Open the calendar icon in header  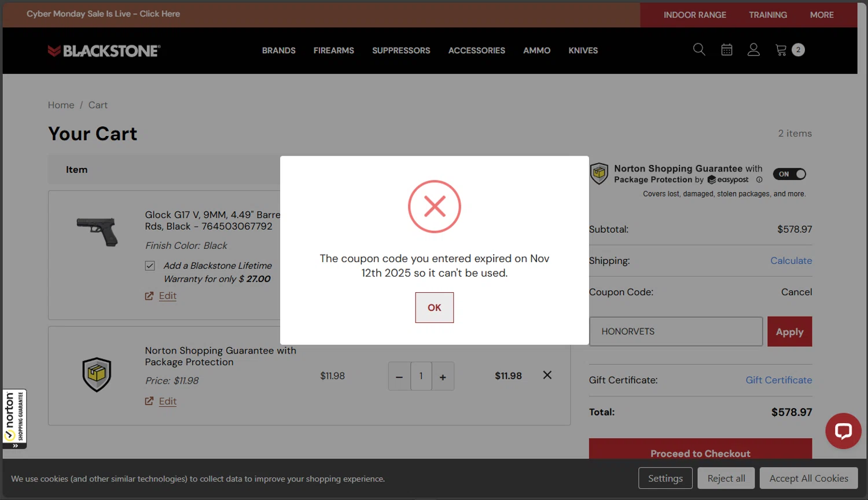[727, 50]
